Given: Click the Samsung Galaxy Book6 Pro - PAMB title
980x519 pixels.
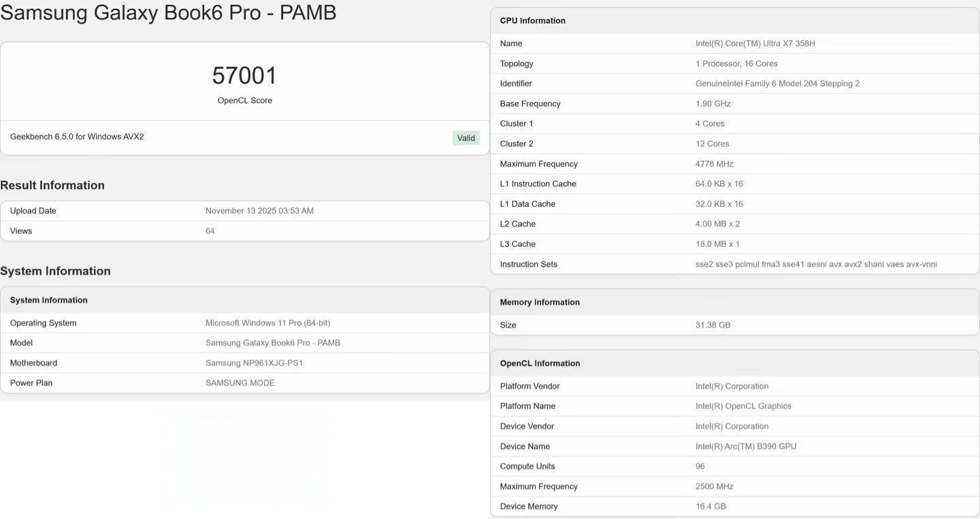Looking at the screenshot, I should [168, 12].
